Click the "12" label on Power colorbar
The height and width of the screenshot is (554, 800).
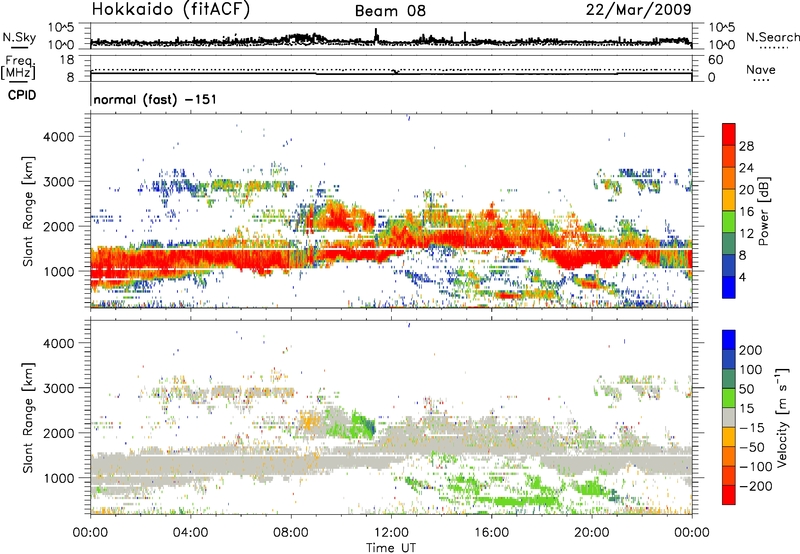(x=746, y=234)
